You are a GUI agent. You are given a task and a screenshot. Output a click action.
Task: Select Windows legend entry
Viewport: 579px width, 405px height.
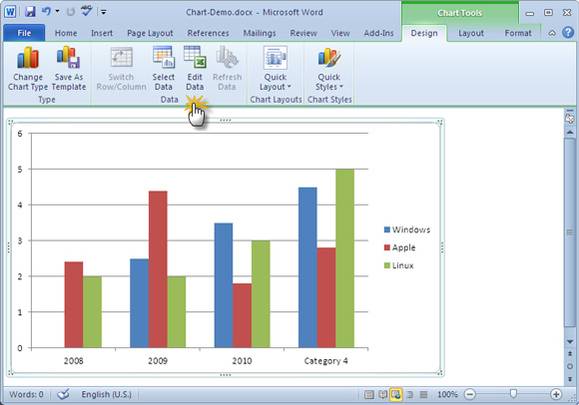(407, 230)
